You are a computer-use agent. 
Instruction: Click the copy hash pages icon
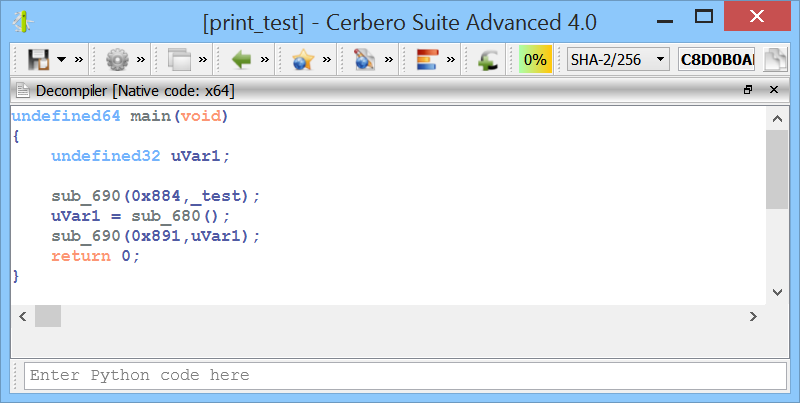[x=776, y=60]
